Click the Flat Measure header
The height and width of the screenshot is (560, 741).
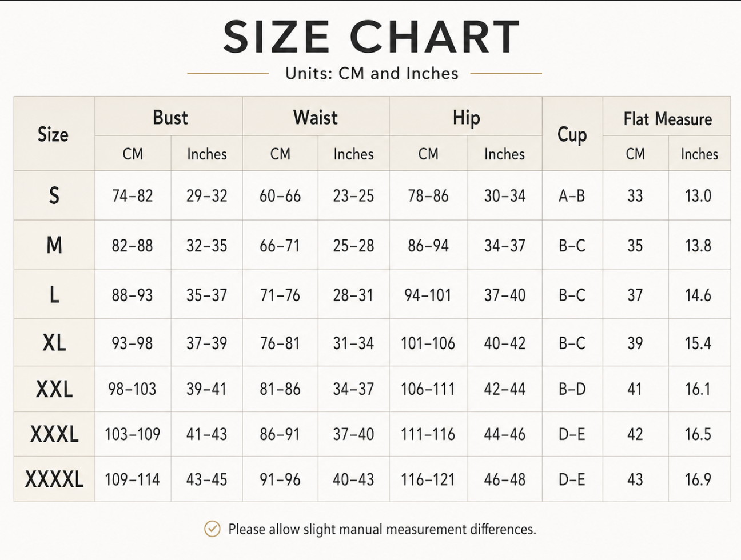pyautogui.click(x=667, y=119)
